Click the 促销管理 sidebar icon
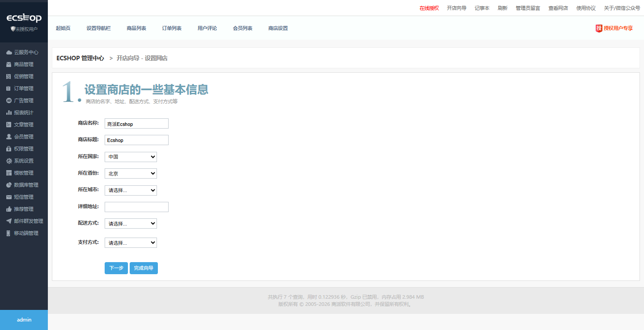644x330 pixels. click(x=9, y=76)
